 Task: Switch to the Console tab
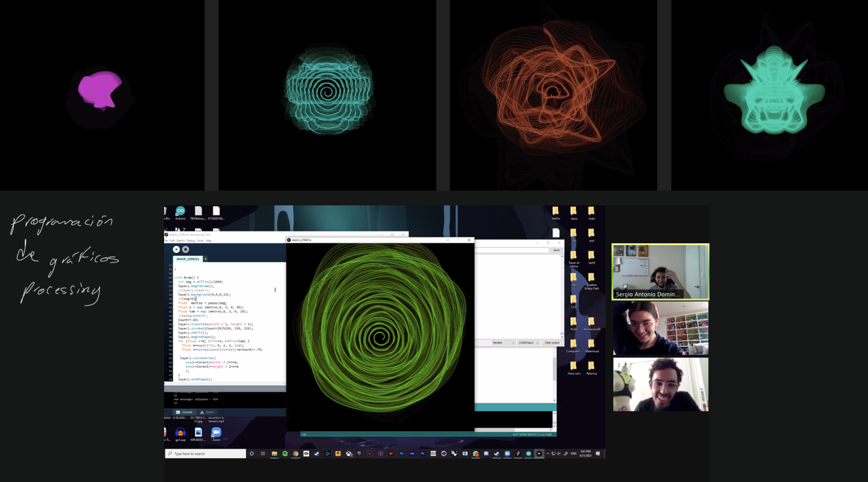184,412
